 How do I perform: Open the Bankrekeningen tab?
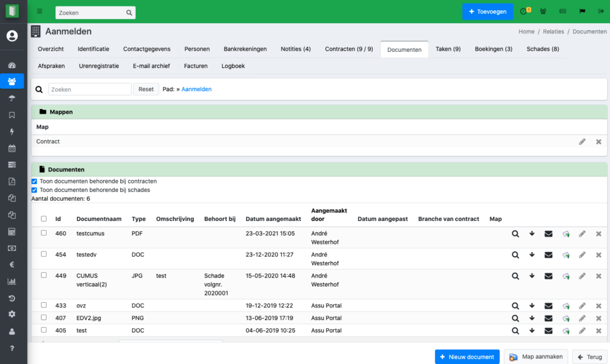click(x=245, y=49)
